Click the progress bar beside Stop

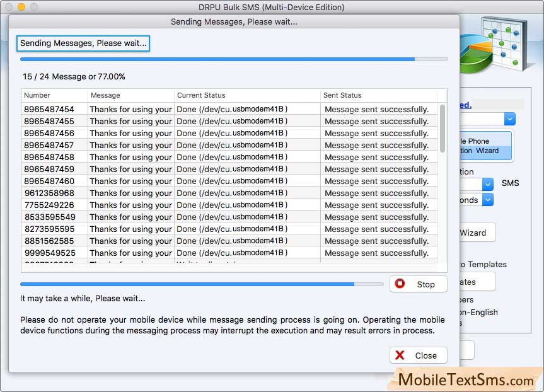point(202,284)
